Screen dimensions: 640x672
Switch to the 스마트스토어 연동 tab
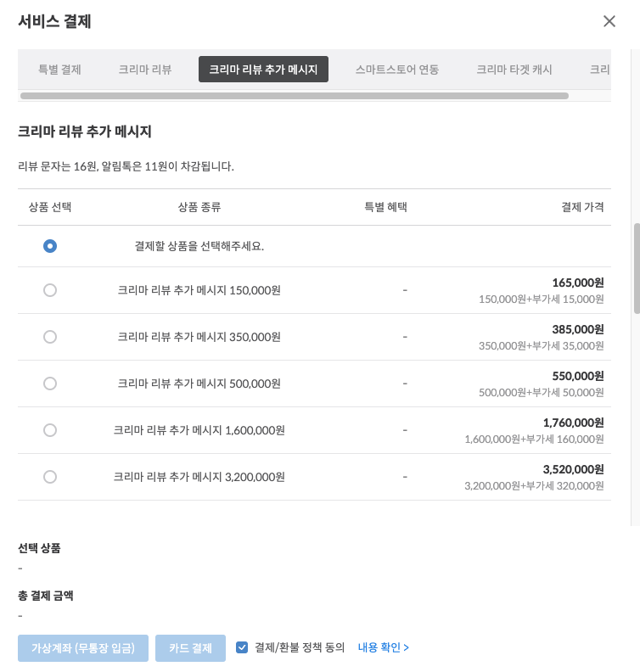[x=397, y=70]
